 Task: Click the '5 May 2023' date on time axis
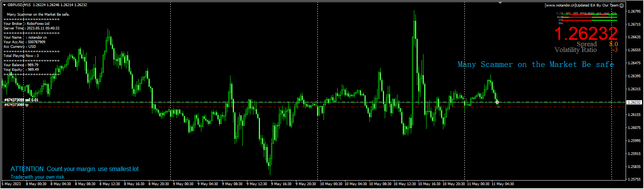point(11,184)
